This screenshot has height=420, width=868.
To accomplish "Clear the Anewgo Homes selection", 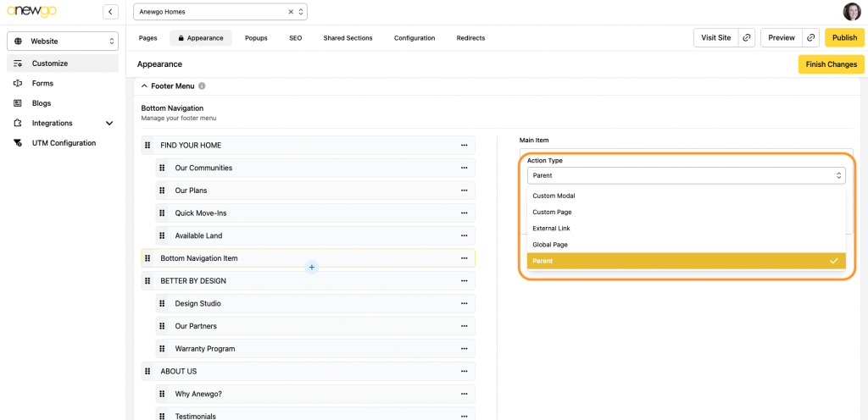I will (291, 12).
